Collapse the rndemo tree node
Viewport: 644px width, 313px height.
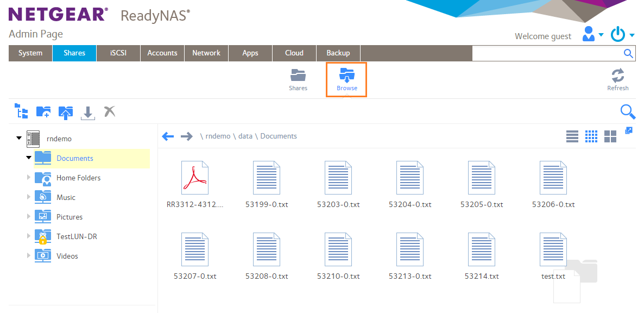[x=19, y=138]
